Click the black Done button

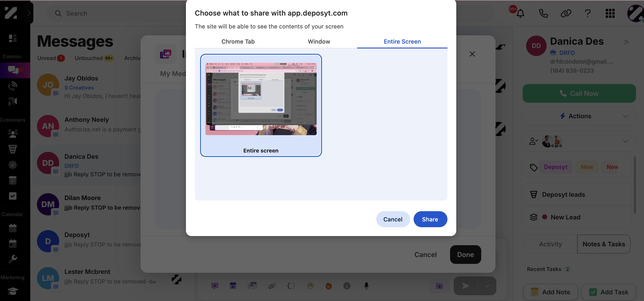465,255
